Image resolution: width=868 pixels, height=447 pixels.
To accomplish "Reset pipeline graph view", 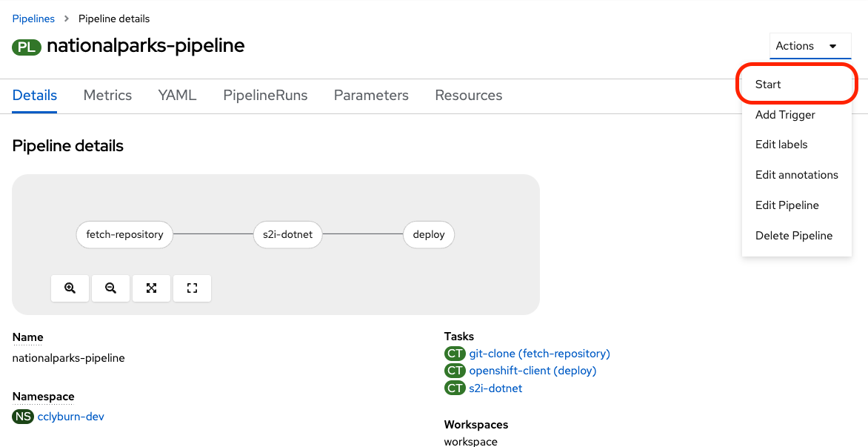I will click(x=192, y=288).
